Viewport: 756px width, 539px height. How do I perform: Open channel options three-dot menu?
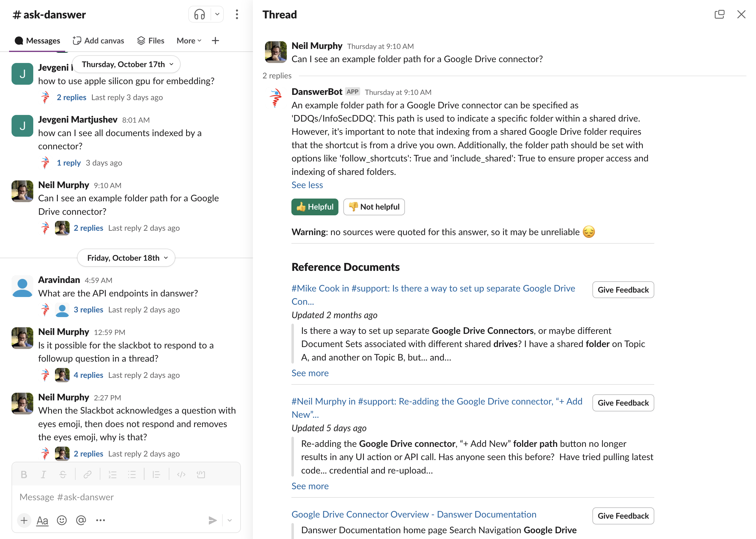click(236, 15)
